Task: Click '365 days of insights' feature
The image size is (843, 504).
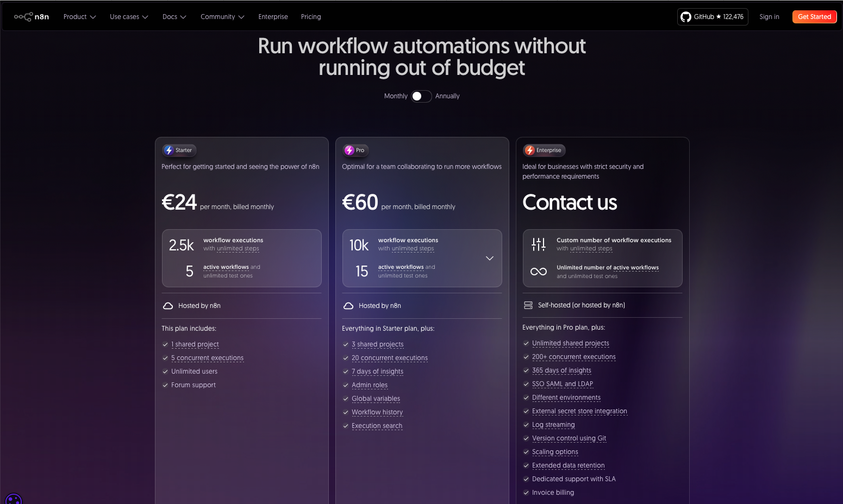Action: pyautogui.click(x=561, y=370)
